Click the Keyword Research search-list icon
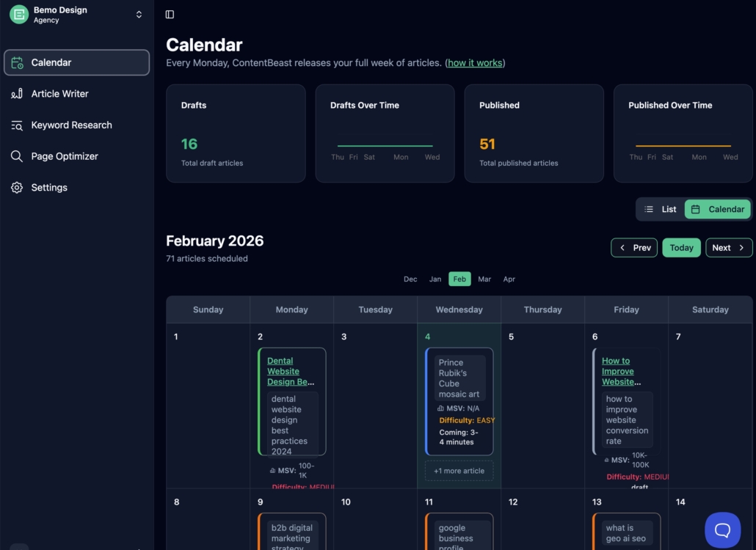This screenshot has height=550, width=756. [17, 125]
